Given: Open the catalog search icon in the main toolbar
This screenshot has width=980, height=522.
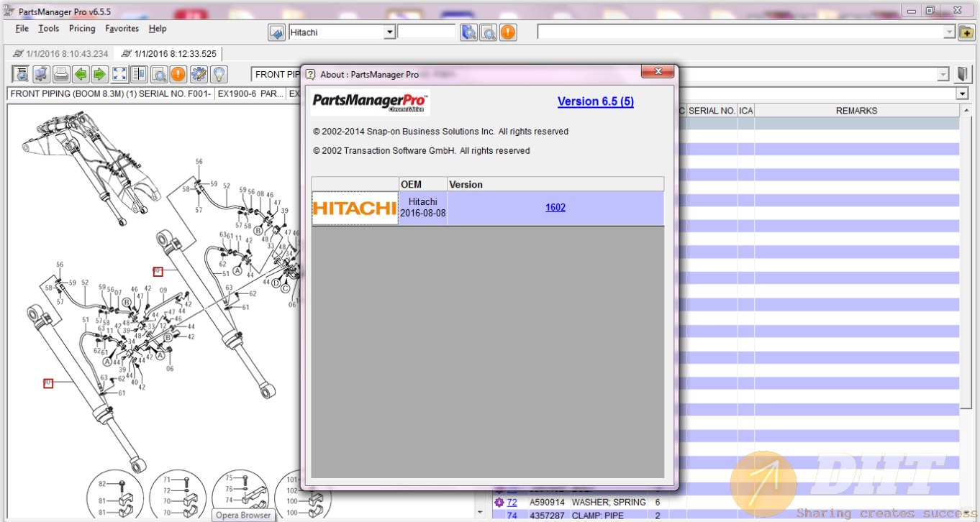Looking at the screenshot, I should [22, 74].
